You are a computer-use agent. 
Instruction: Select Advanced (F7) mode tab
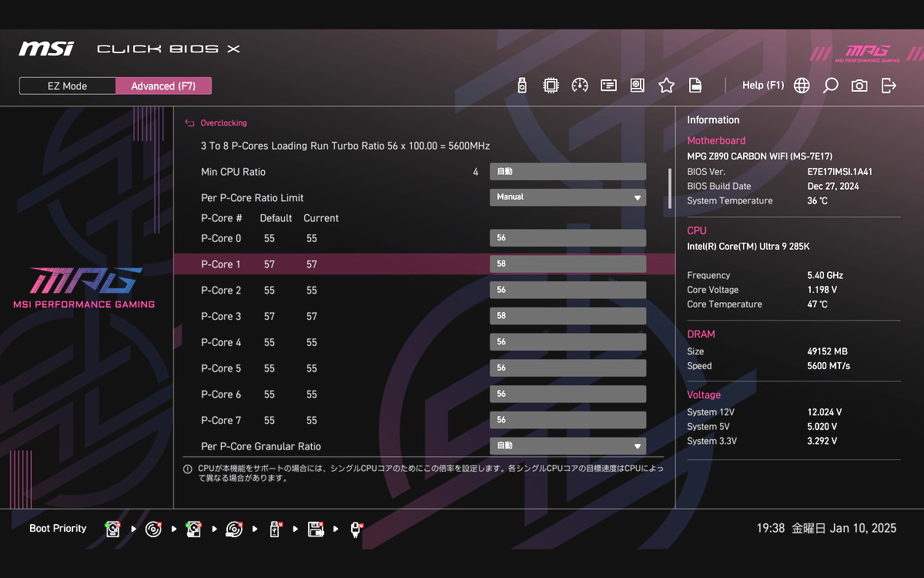point(163,86)
